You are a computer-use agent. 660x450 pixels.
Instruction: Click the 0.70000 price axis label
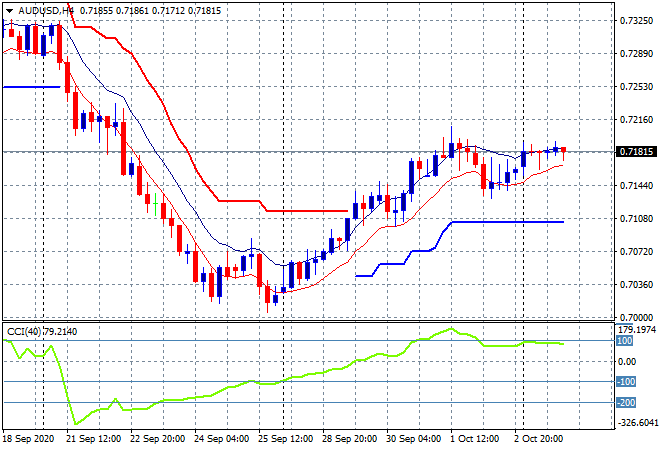click(x=636, y=317)
